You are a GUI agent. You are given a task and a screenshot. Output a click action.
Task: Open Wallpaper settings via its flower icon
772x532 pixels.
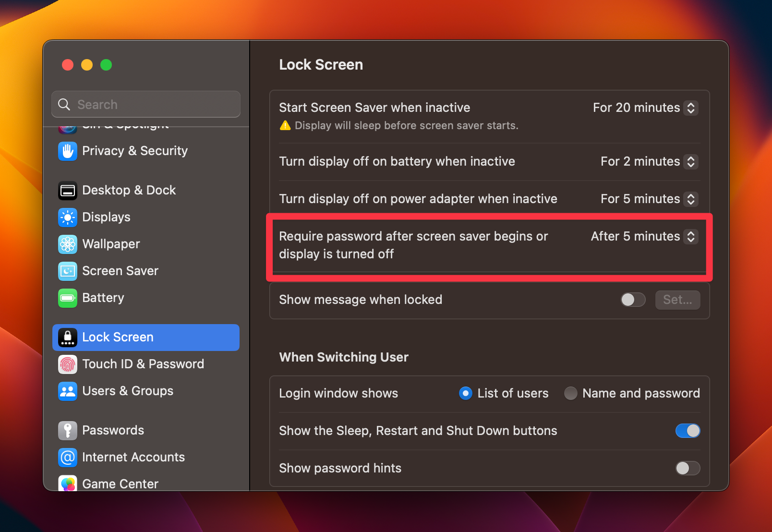tap(68, 244)
